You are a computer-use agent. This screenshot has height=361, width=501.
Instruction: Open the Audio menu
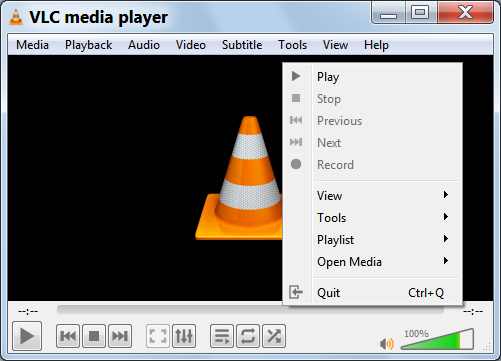click(x=144, y=45)
